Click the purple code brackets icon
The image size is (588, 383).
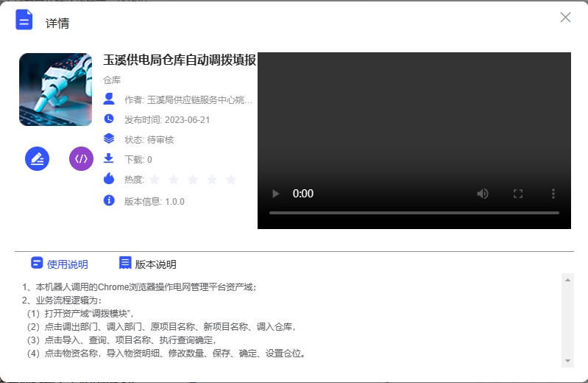click(81, 158)
